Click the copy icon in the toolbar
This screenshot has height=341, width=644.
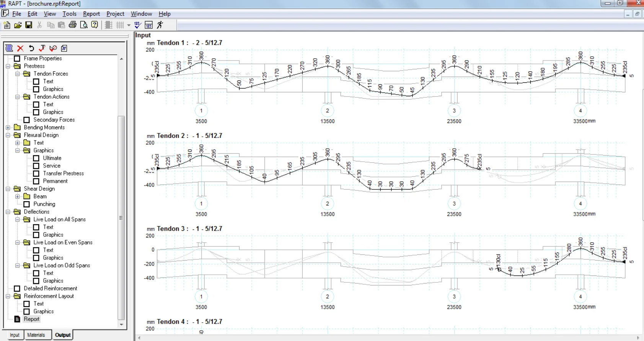(51, 25)
